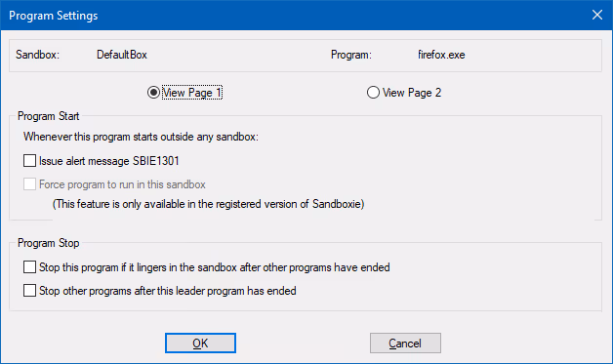Dismiss dialog with the Cancel button
The width and height of the screenshot is (613, 364).
click(x=405, y=343)
